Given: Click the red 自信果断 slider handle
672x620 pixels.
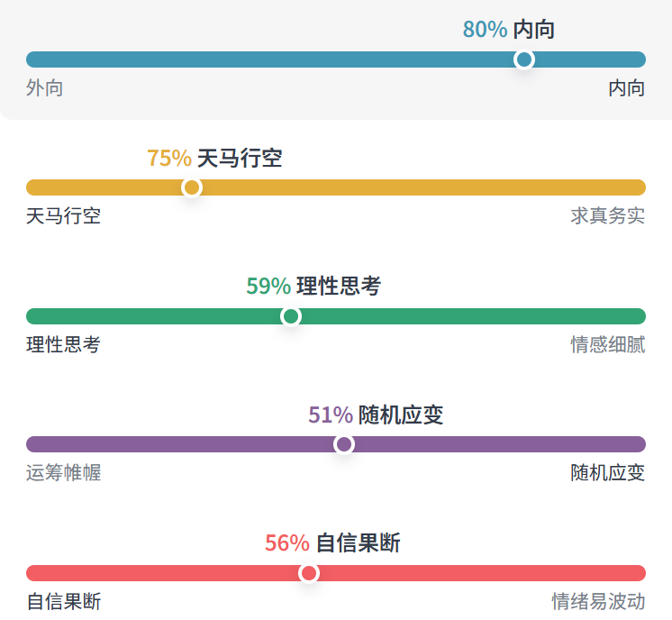Looking at the screenshot, I should pos(309,573).
